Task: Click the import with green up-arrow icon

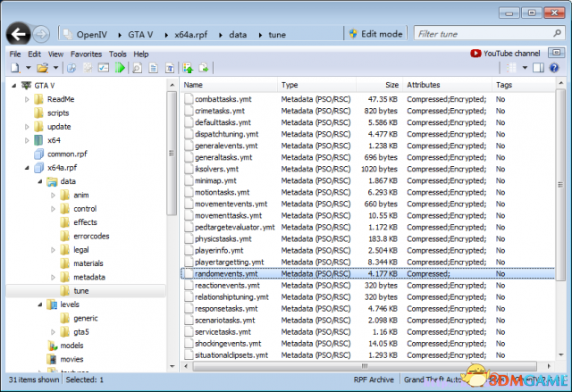Action: pos(188,68)
